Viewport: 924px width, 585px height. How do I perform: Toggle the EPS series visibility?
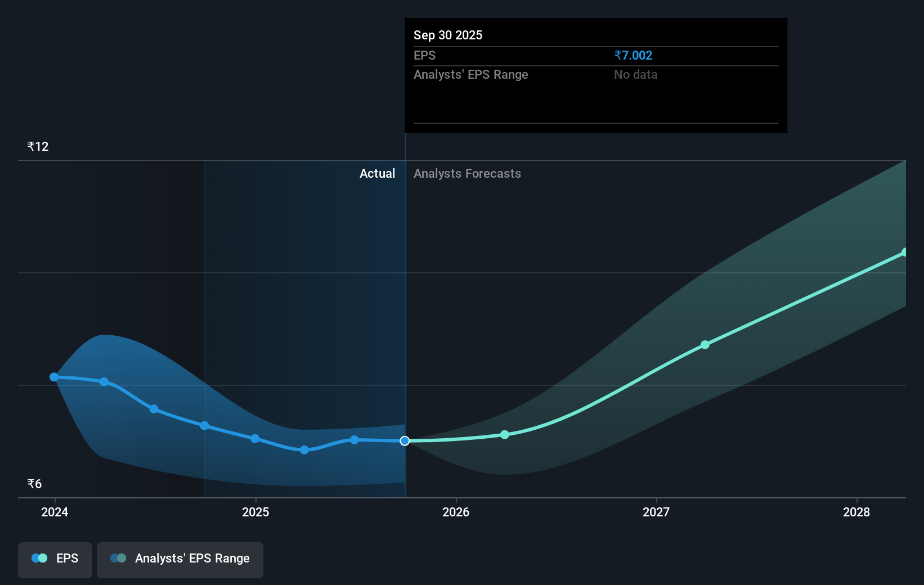55,560
